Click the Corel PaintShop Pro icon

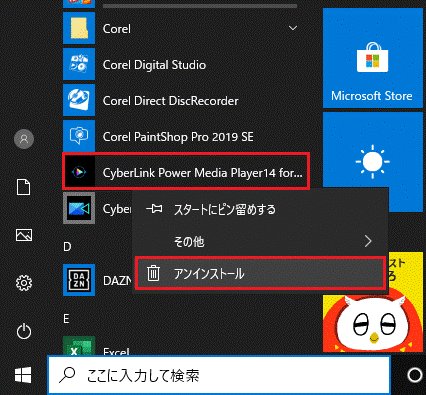tap(79, 136)
